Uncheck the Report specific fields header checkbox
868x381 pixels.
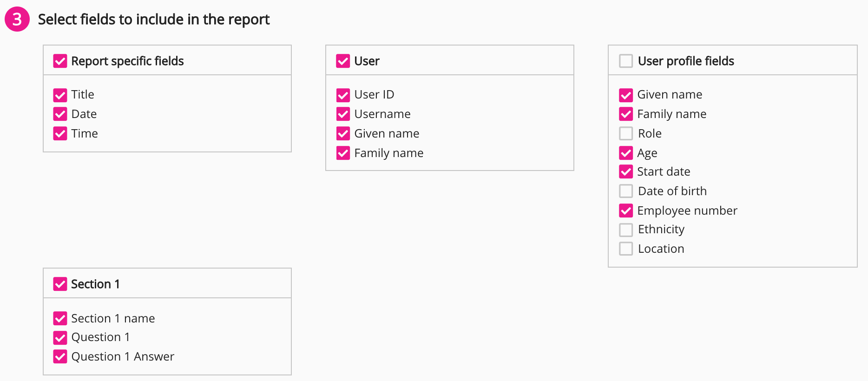tap(60, 60)
